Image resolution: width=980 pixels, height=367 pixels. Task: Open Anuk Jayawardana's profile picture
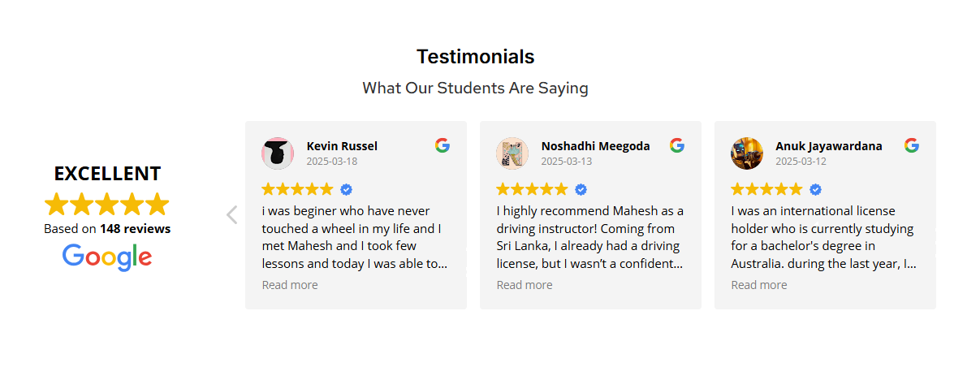click(x=747, y=153)
